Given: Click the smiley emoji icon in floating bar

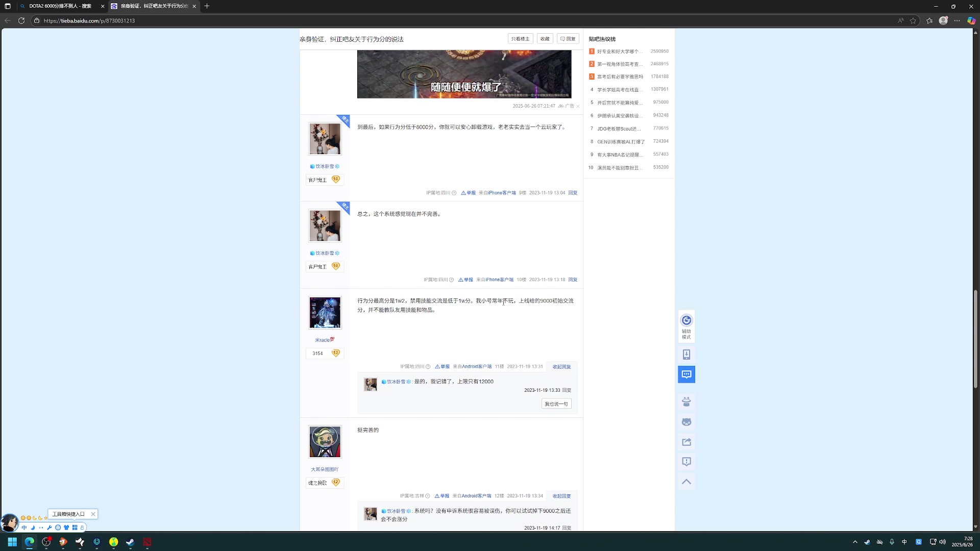Looking at the screenshot, I should [58, 528].
